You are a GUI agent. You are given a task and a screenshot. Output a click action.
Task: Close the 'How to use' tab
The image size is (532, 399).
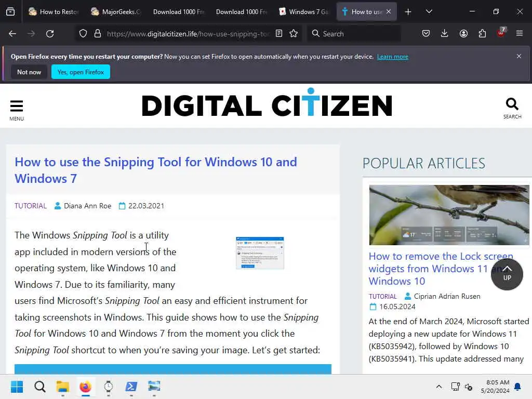[389, 12]
